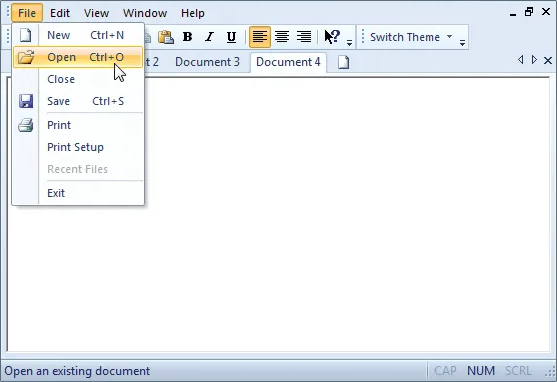This screenshot has width=557, height=382.
Task: Click 'Open an existing document' status text
Action: coord(77,371)
